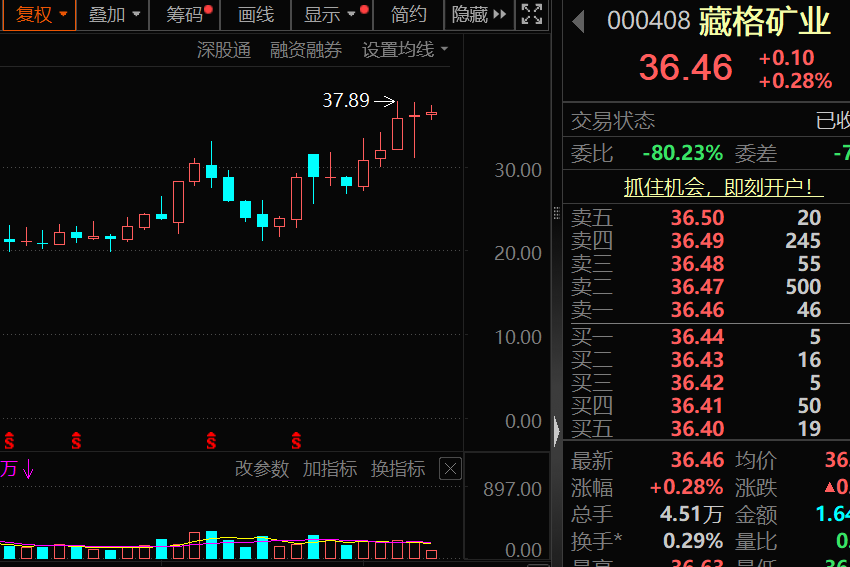Click the 改参数 button
This screenshot has width=850, height=567.
pos(262,469)
